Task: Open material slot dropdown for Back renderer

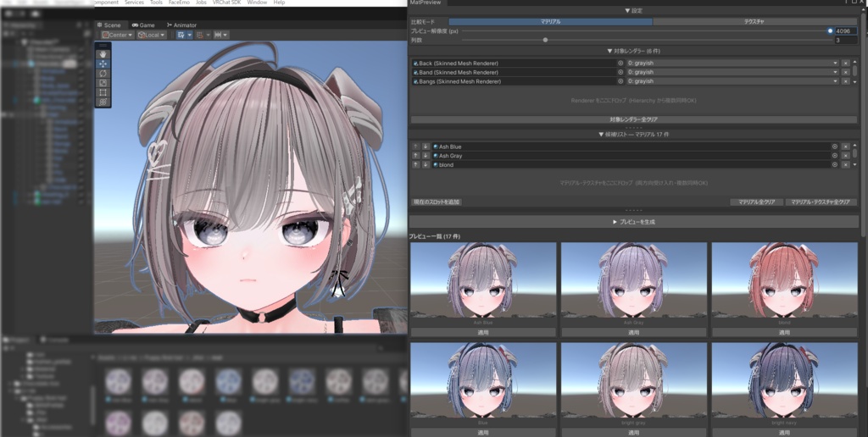Action: point(733,63)
